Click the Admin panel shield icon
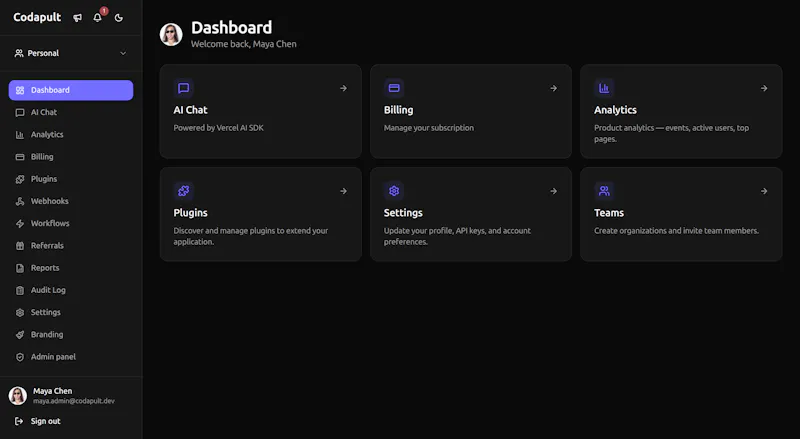The height and width of the screenshot is (439, 800). (x=20, y=357)
